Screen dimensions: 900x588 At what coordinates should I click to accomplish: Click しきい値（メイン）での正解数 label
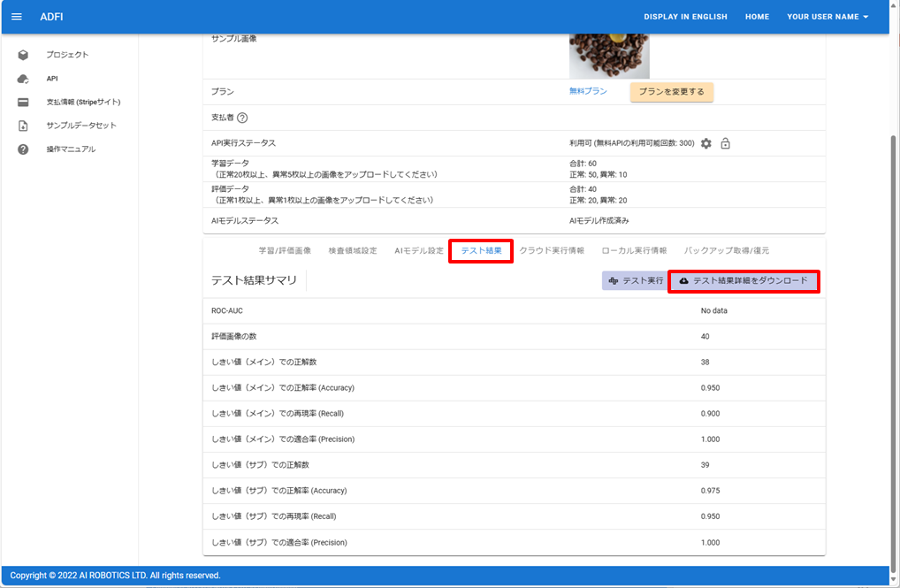pos(264,363)
